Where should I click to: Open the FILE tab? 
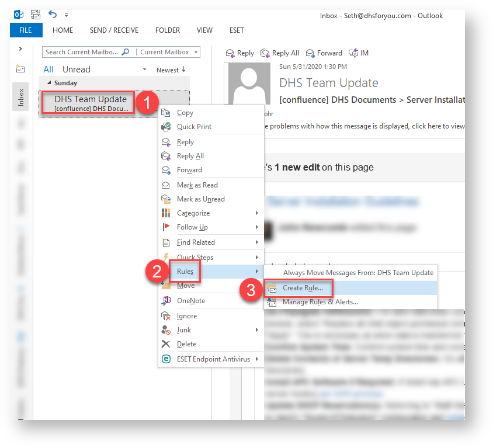[x=26, y=30]
